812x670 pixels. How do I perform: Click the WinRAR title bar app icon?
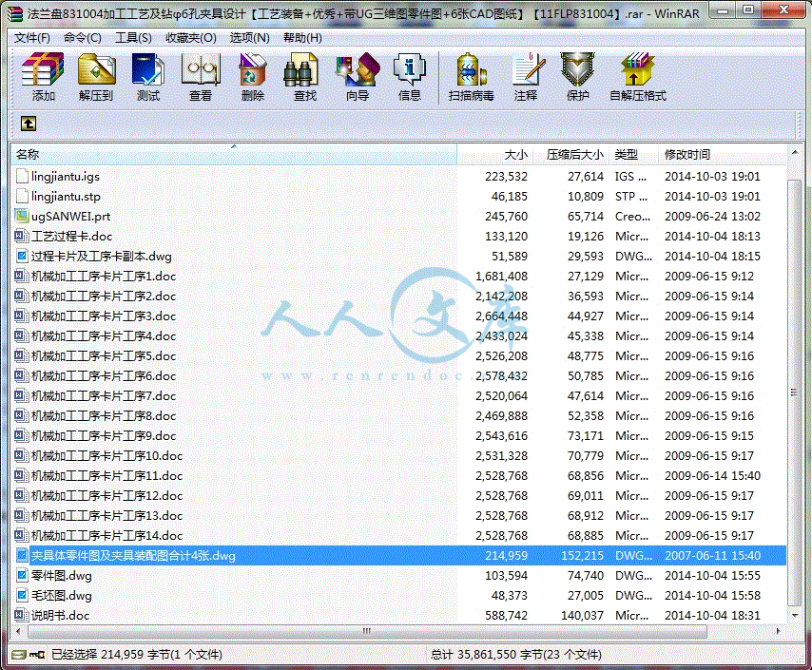(16, 13)
